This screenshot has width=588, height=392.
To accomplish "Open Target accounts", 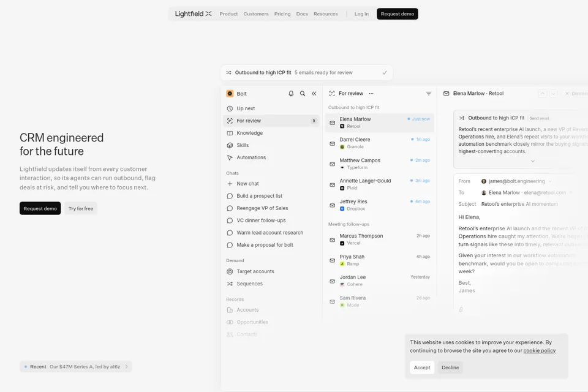I will (x=271, y=271).
